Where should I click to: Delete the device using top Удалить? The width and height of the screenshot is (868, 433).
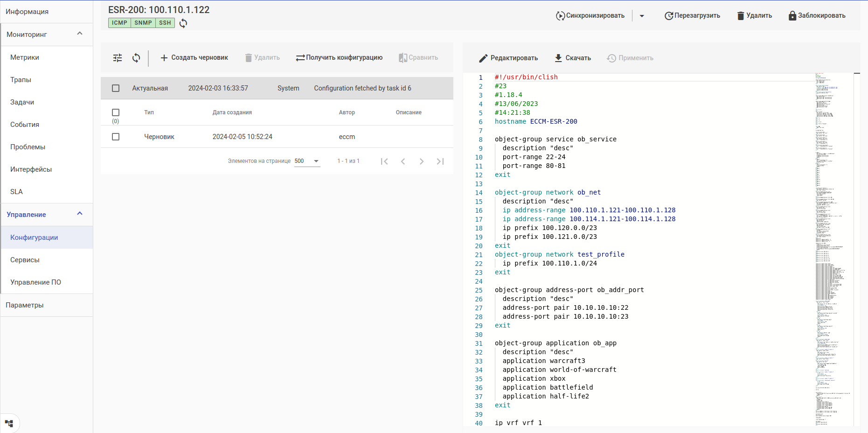[754, 16]
